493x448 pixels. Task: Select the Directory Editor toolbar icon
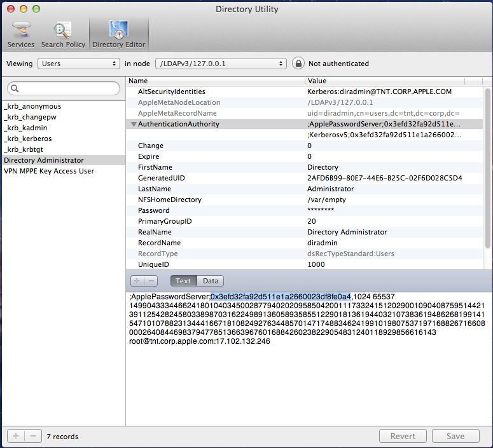(x=119, y=34)
